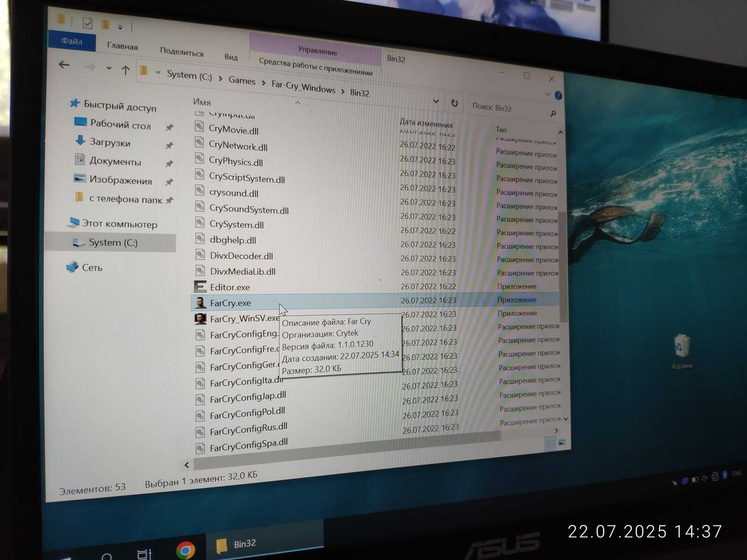Switch to the details list view
The height and width of the screenshot is (560, 747).
(x=550, y=443)
